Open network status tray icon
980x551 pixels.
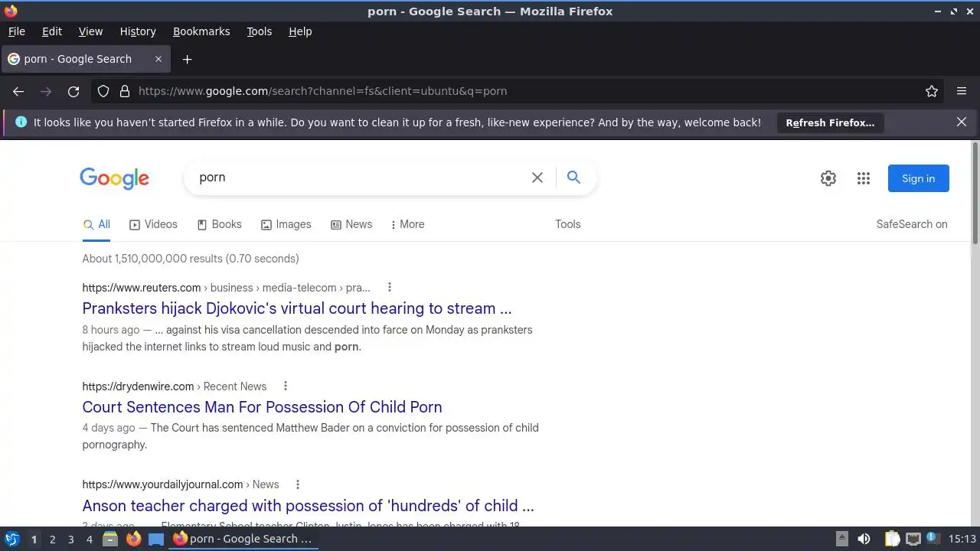[x=913, y=539]
